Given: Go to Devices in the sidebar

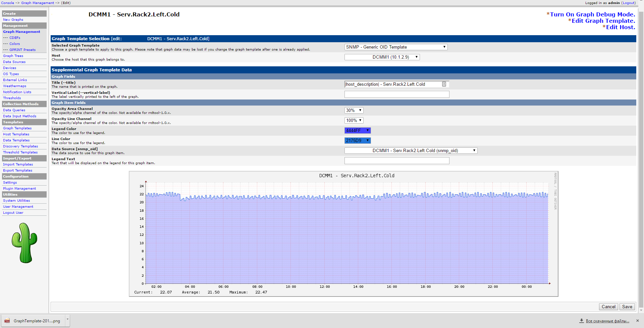Looking at the screenshot, I should pyautogui.click(x=10, y=68).
